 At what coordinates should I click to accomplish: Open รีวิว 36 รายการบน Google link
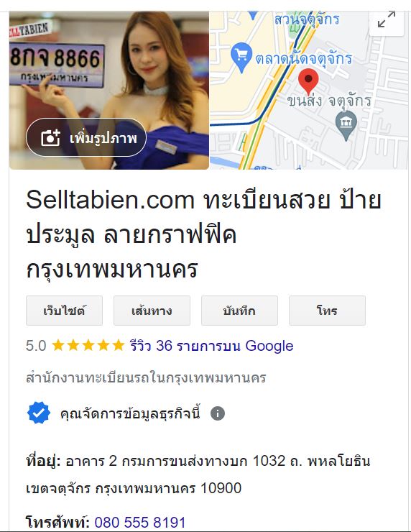[211, 346]
